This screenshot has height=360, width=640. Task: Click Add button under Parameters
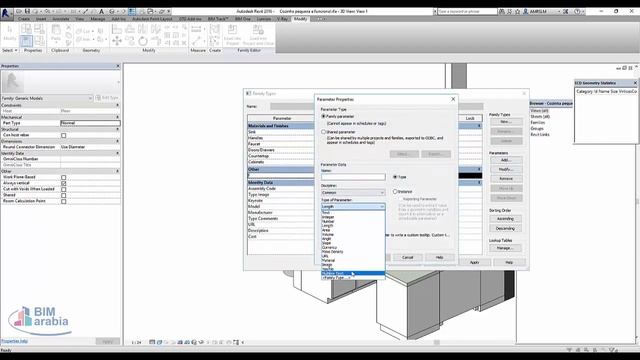coord(506,160)
